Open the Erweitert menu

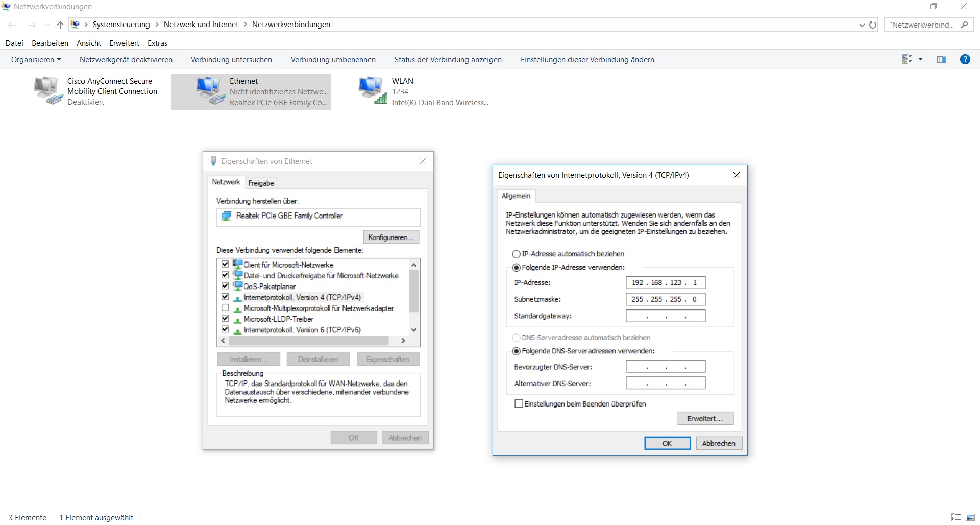tap(124, 43)
